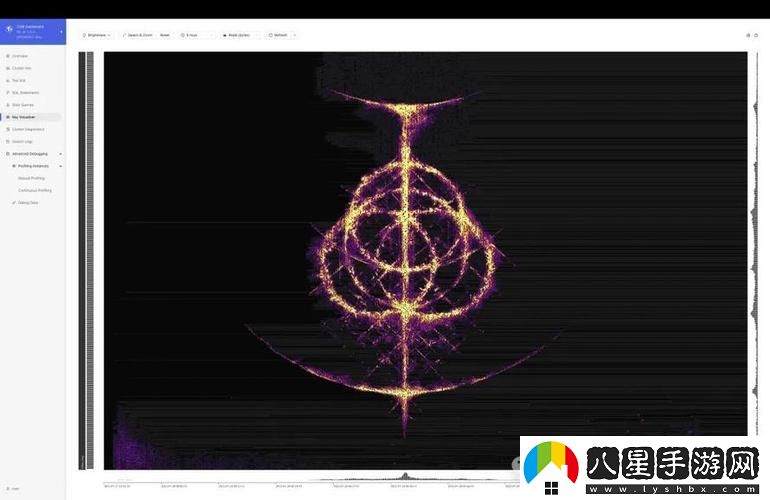Image resolution: width=770 pixels, height=500 pixels.
Task: Open Cluster Info from the sidebar
Action: click(21, 68)
